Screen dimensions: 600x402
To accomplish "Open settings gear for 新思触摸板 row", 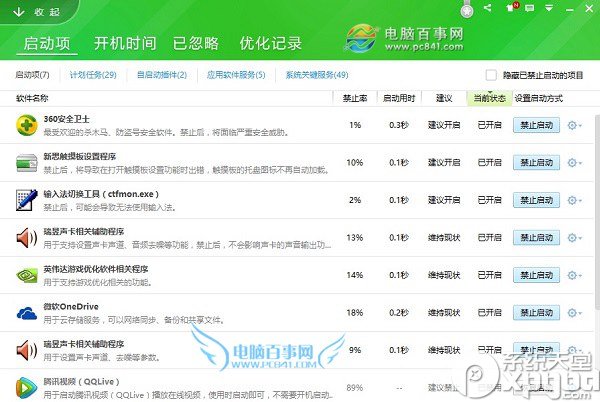I will pos(574,163).
